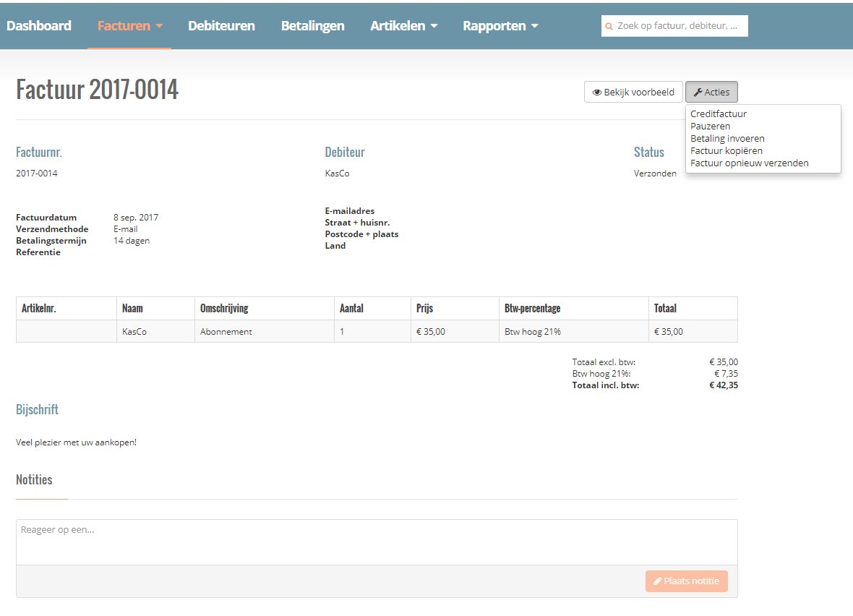853x616 pixels.
Task: Click the Prijs column header
Action: coord(455,308)
